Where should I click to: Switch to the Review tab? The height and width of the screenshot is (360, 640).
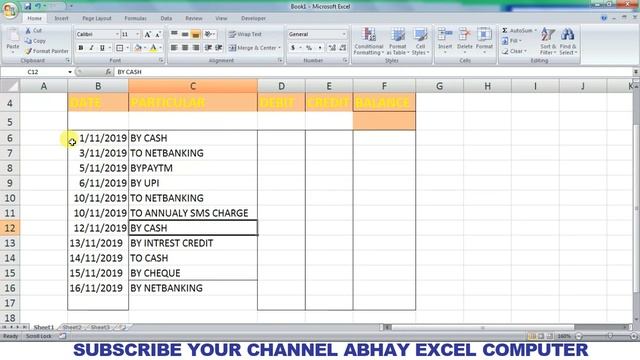[x=193, y=18]
